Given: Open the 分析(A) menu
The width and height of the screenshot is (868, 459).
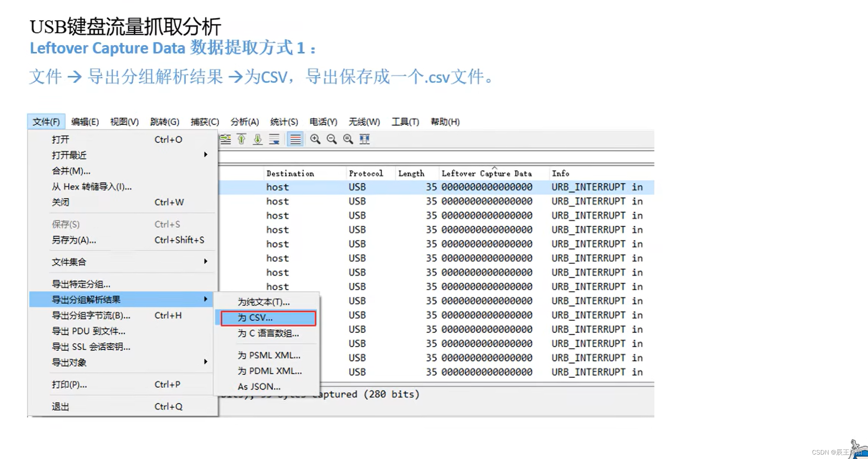Looking at the screenshot, I should click(245, 122).
